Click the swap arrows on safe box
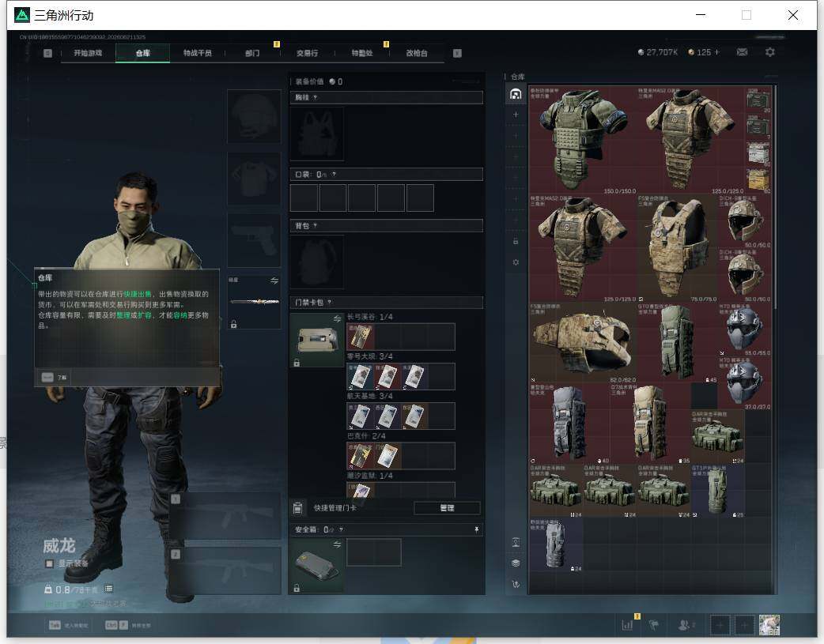This screenshot has height=644, width=824. coord(337,544)
